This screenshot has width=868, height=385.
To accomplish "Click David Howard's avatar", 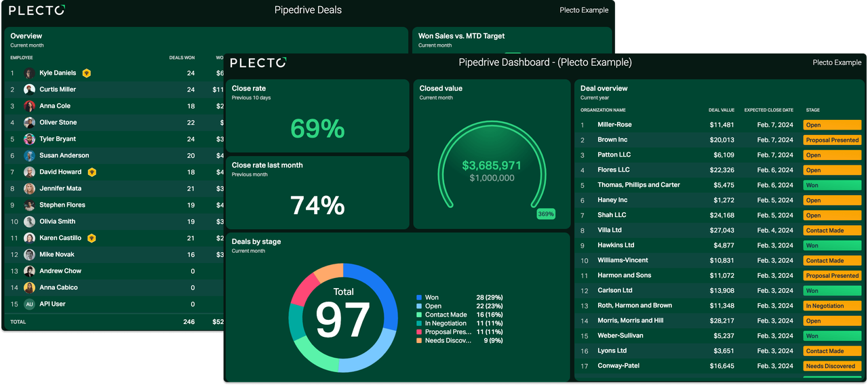I will click(29, 172).
